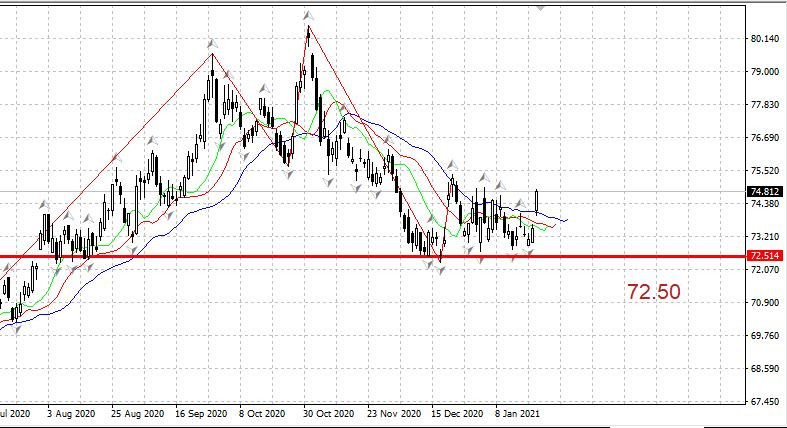The width and height of the screenshot is (787, 428).
Task: Click the 23 Nov 2020 date label
Action: pyautogui.click(x=394, y=414)
